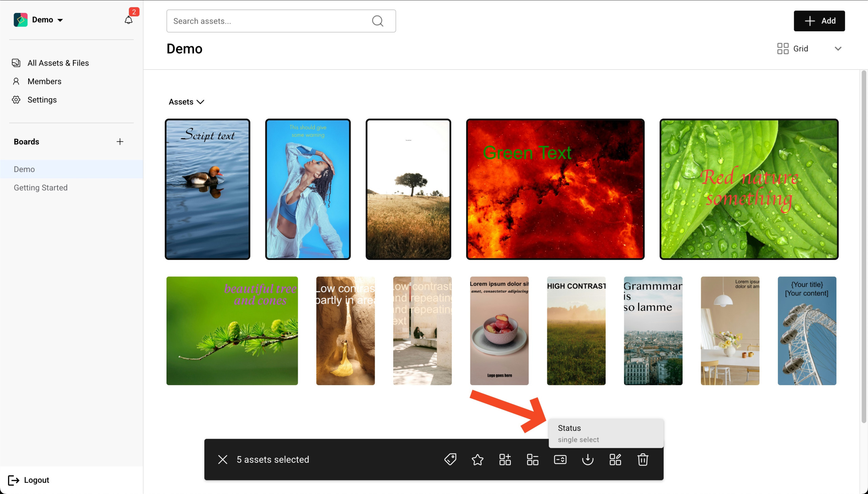This screenshot has width=868, height=494.
Task: Collapse the Assets section chevron
Action: [200, 102]
